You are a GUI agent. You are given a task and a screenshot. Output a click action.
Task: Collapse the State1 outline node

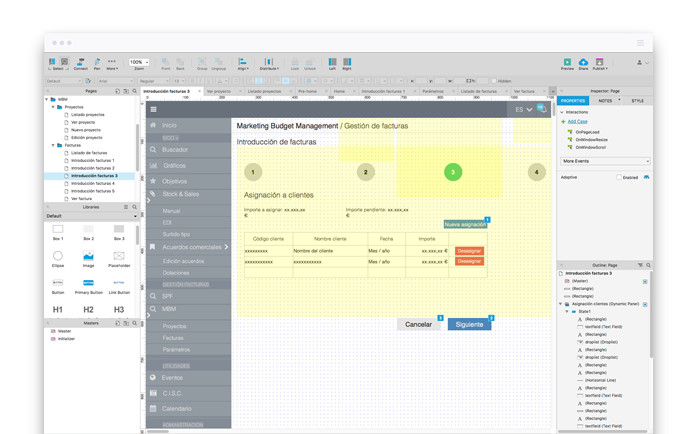[x=567, y=312]
